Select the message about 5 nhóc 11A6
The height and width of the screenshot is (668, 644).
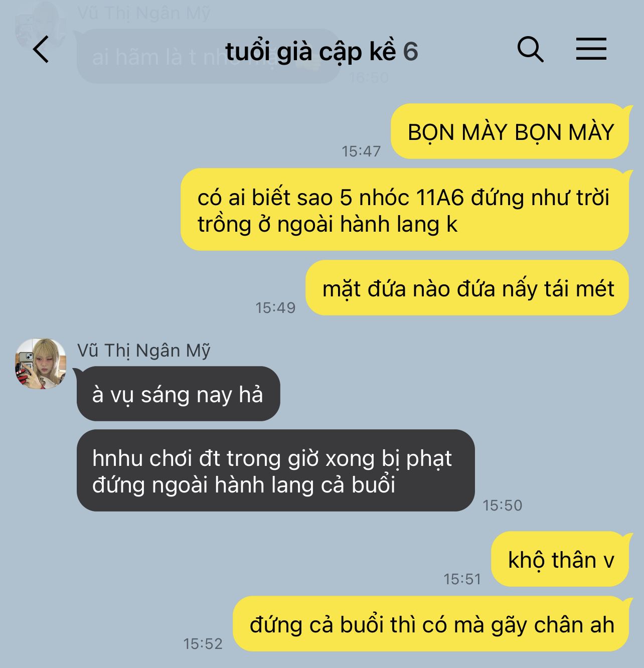click(x=404, y=210)
